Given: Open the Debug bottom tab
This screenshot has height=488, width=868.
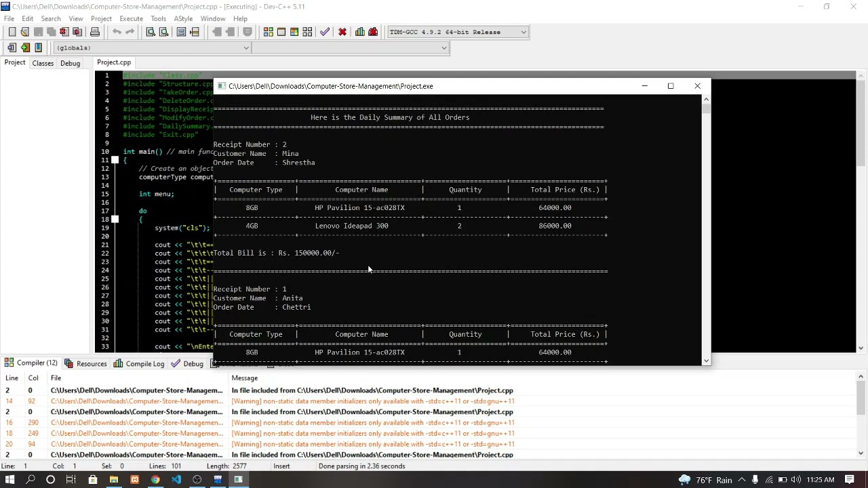Looking at the screenshot, I should click(188, 364).
